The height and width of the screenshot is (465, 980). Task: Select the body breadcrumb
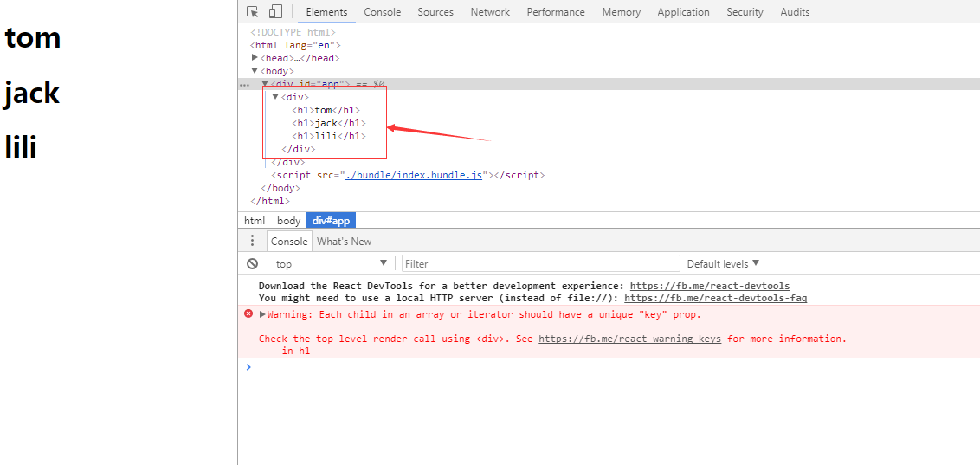click(289, 221)
